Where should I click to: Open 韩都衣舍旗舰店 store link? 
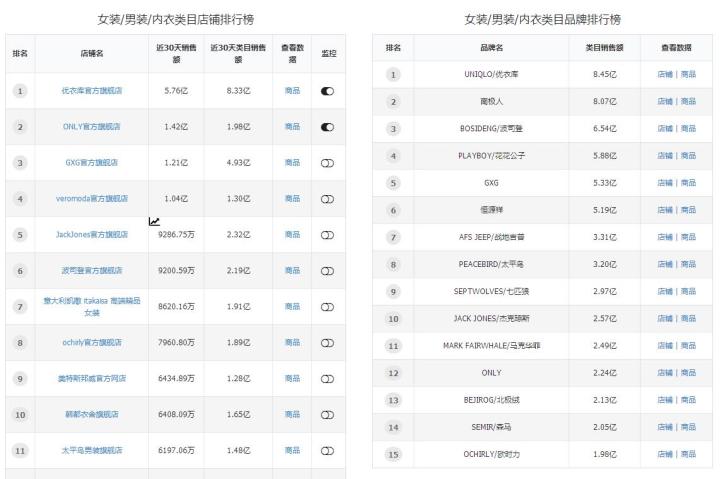pos(92,414)
